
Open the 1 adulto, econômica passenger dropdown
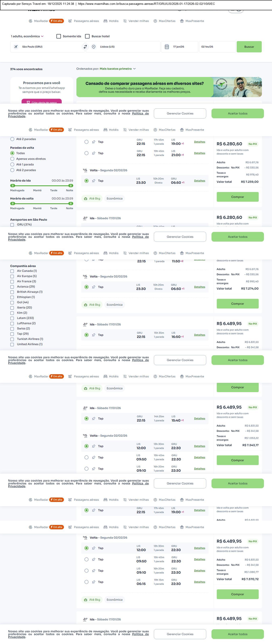pos(27,36)
